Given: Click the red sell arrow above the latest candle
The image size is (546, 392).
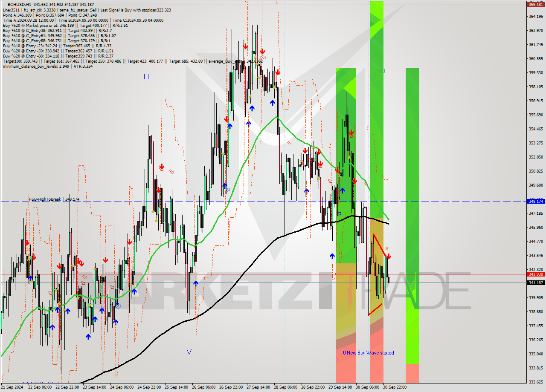Looking at the screenshot, I should coord(389,257).
